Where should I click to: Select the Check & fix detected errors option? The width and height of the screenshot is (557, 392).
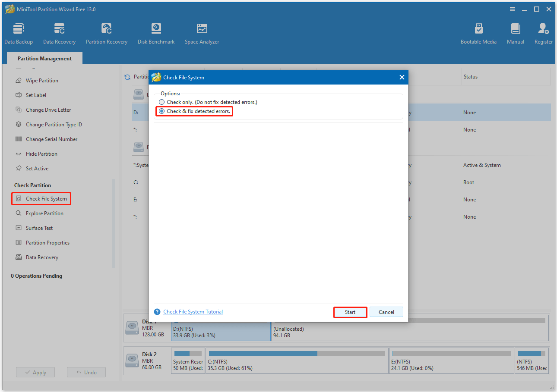coord(162,111)
